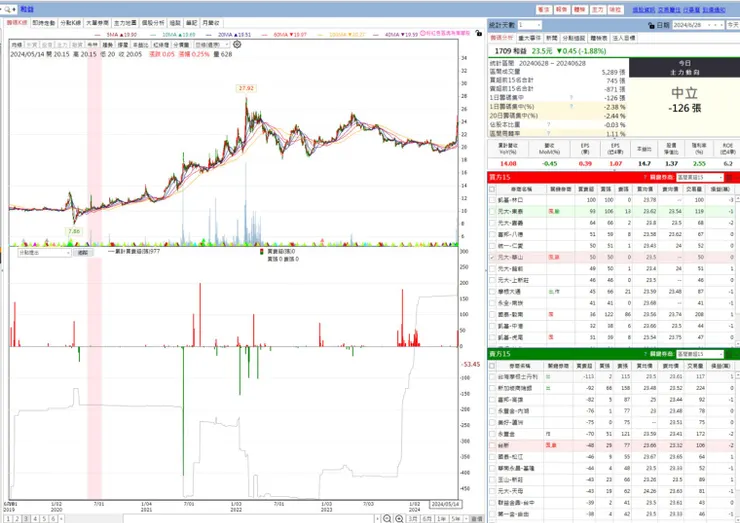Click the help icon beside 區間周轉率
The width and height of the screenshot is (740, 523).
548,134
